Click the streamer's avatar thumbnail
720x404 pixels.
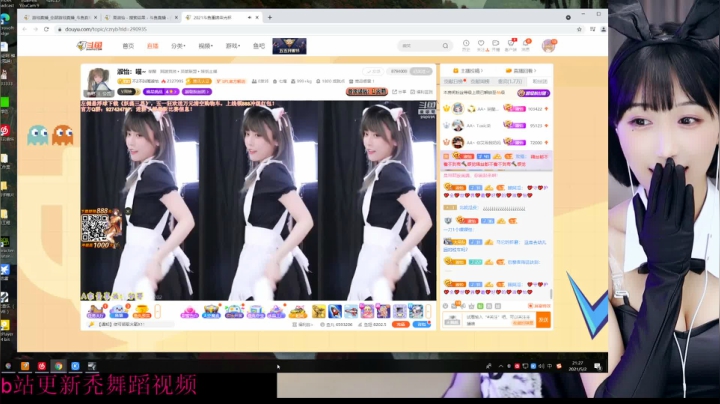pos(99,81)
